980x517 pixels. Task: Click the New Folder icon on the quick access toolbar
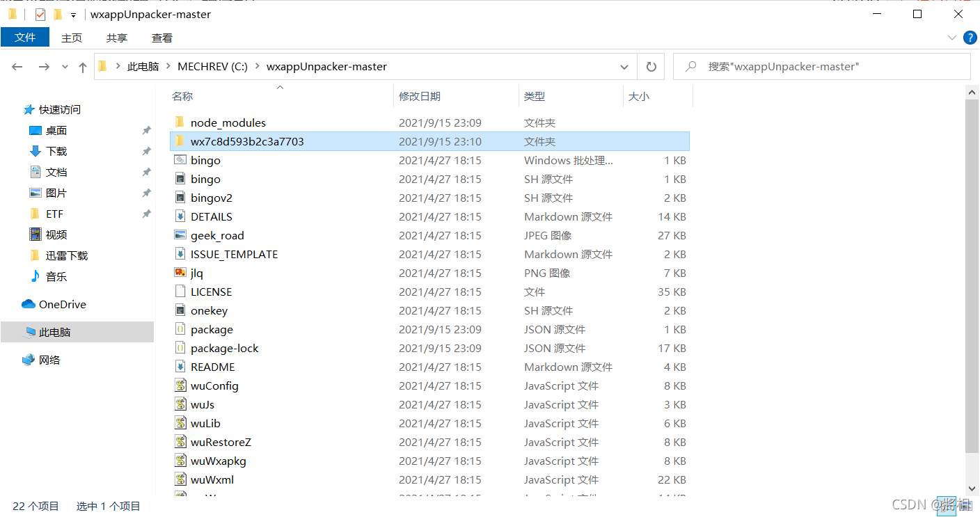(57, 14)
